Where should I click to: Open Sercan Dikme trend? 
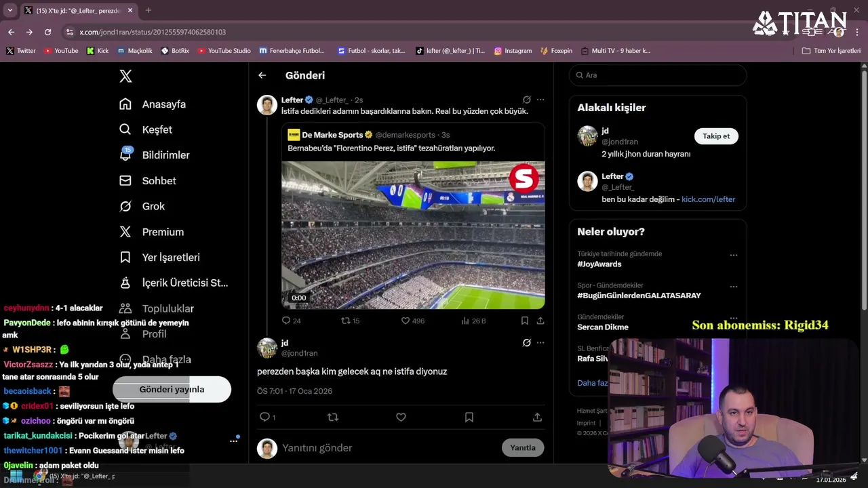(x=603, y=327)
